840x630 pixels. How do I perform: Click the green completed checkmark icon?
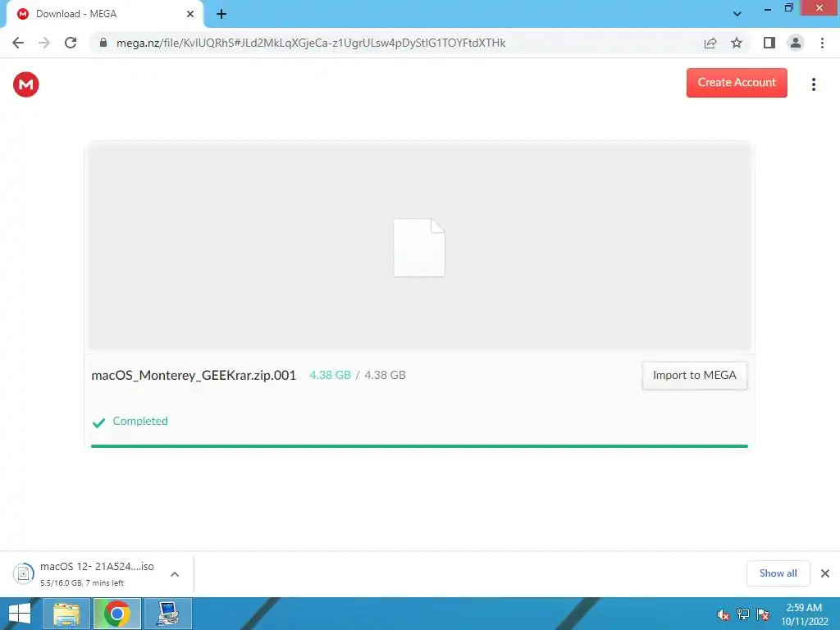(x=98, y=423)
